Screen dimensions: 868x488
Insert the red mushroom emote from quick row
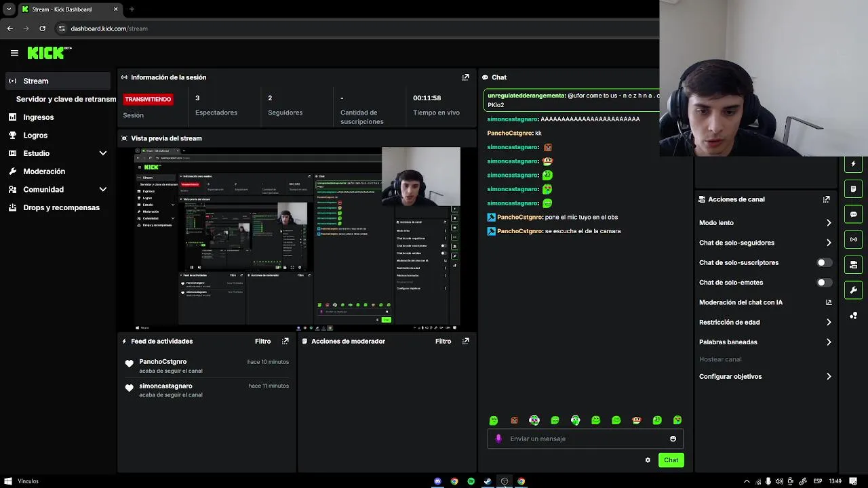tap(636, 420)
